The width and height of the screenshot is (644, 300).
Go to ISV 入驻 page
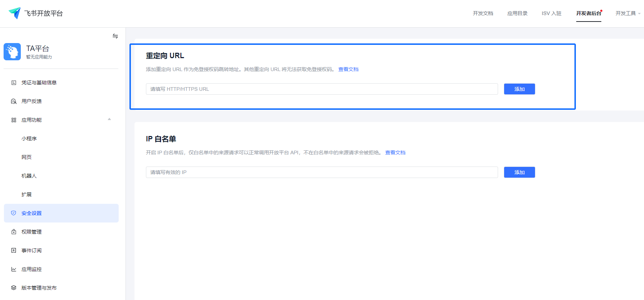pyautogui.click(x=551, y=13)
